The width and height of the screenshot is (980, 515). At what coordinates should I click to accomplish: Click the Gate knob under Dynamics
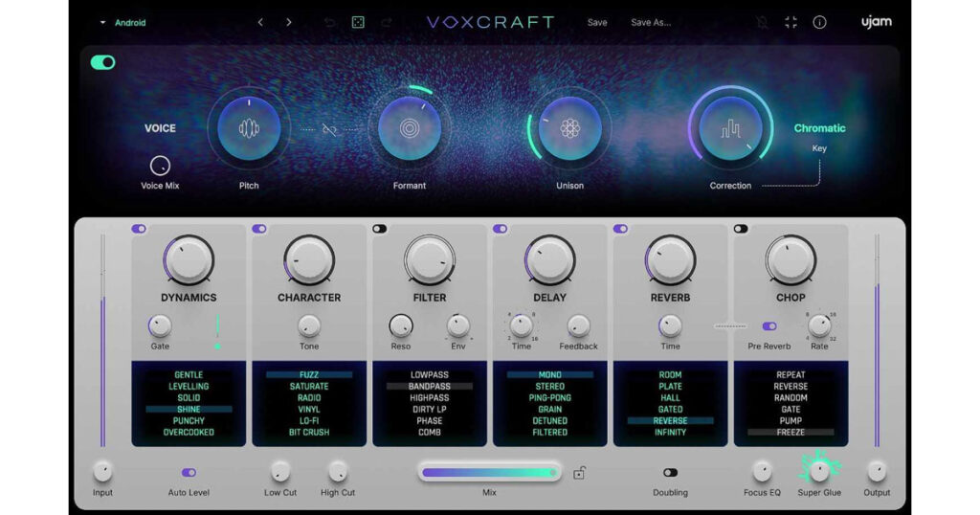[160, 325]
